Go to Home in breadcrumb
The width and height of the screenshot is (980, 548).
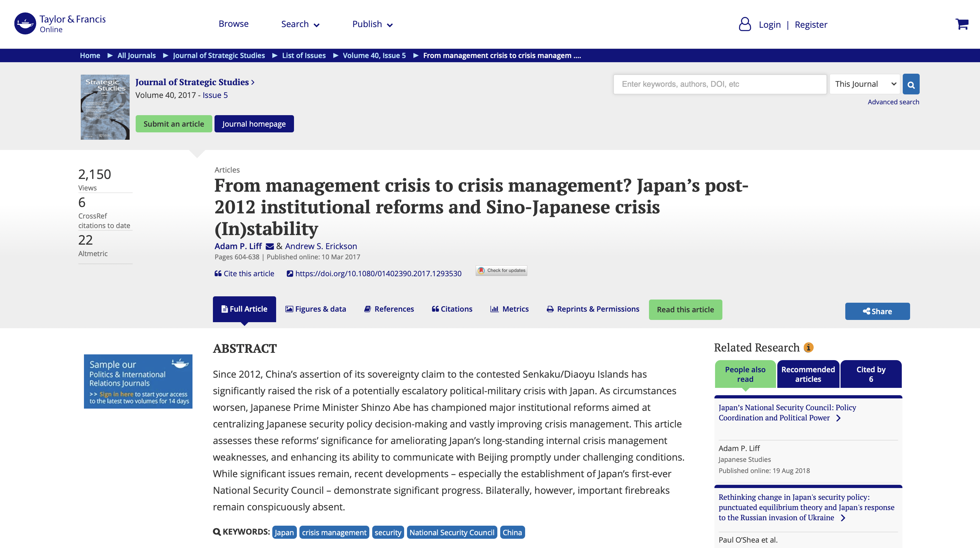90,56
